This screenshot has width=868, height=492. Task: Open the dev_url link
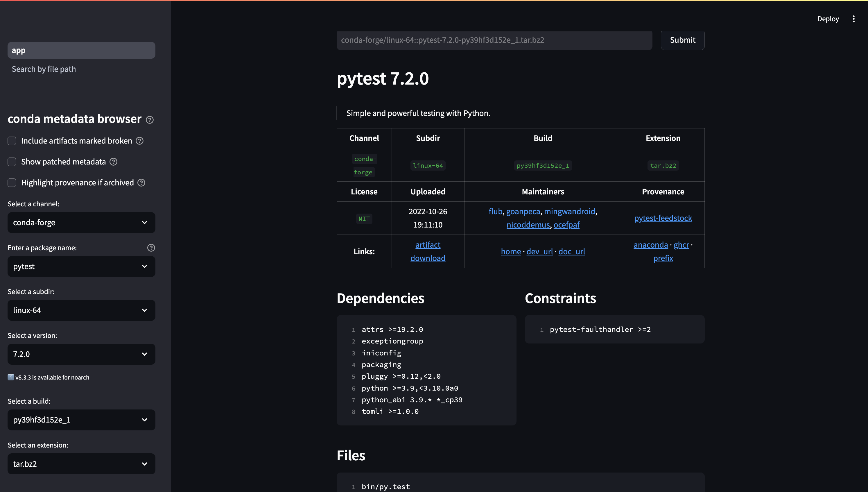(539, 251)
